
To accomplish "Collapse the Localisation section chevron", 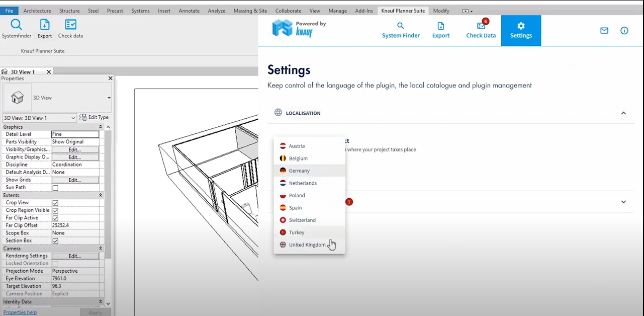I will click(x=623, y=113).
